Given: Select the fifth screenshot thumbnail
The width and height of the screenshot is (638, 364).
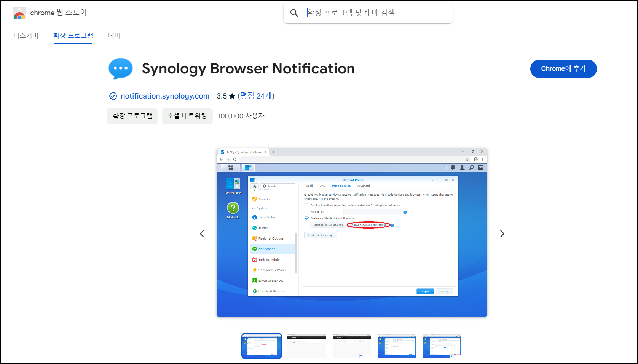Looking at the screenshot, I should [x=442, y=346].
